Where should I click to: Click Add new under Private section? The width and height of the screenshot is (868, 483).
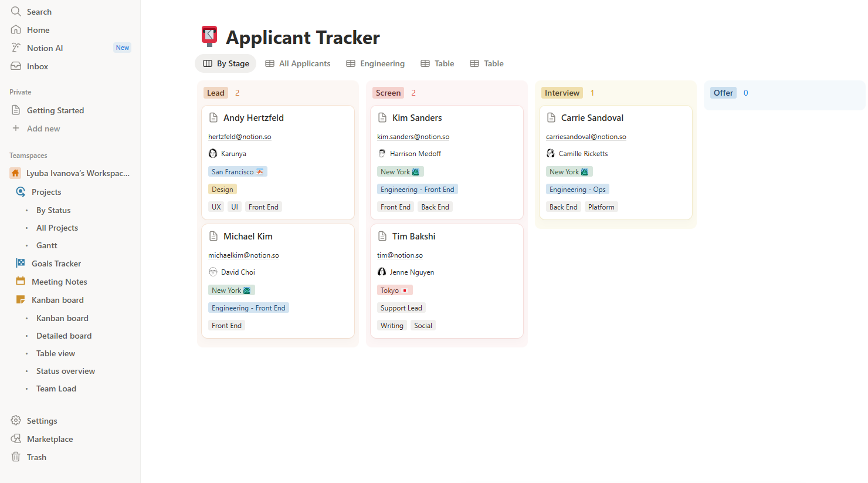43,129
